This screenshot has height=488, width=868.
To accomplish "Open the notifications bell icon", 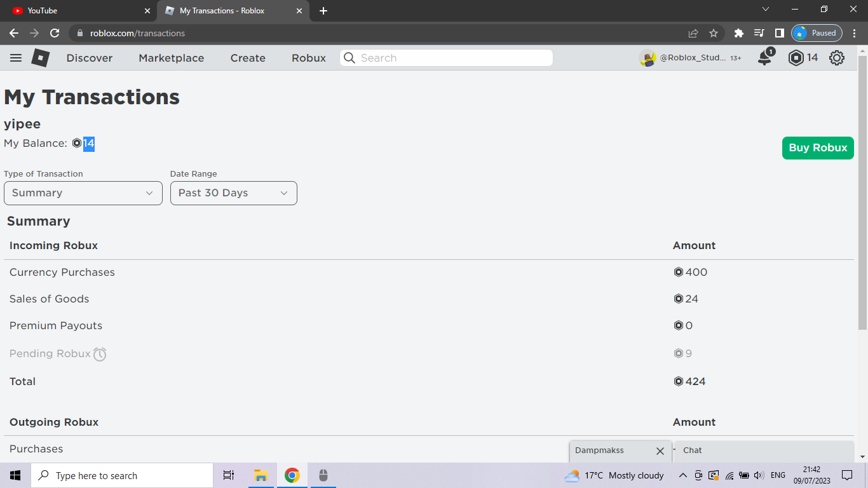I will [x=765, y=58].
